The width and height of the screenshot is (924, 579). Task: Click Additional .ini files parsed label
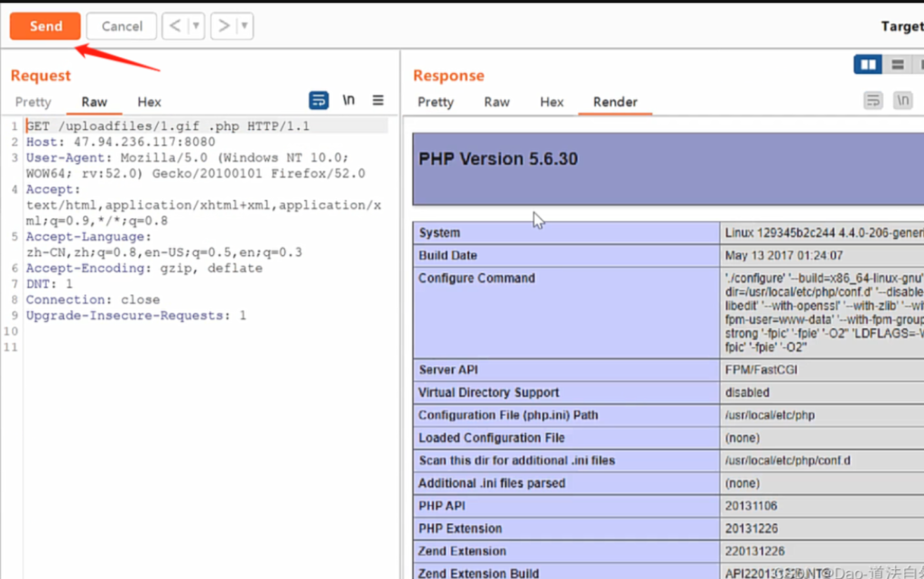(x=492, y=483)
